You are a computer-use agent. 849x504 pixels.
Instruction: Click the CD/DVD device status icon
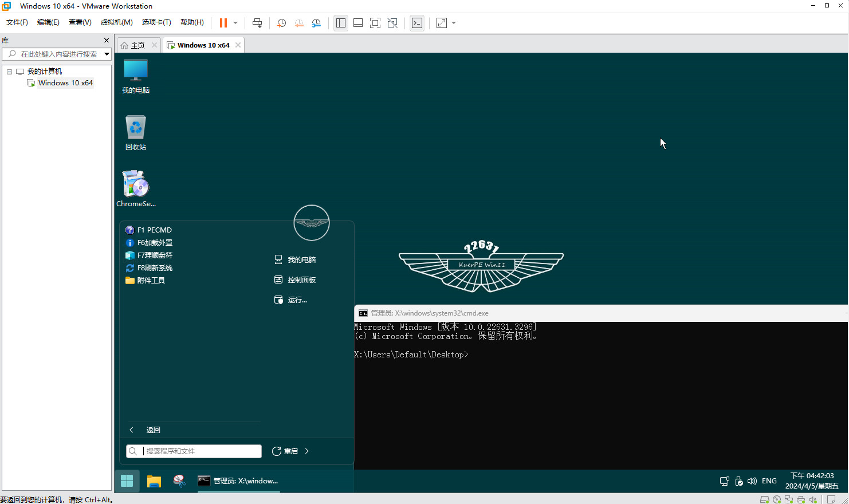point(777,500)
